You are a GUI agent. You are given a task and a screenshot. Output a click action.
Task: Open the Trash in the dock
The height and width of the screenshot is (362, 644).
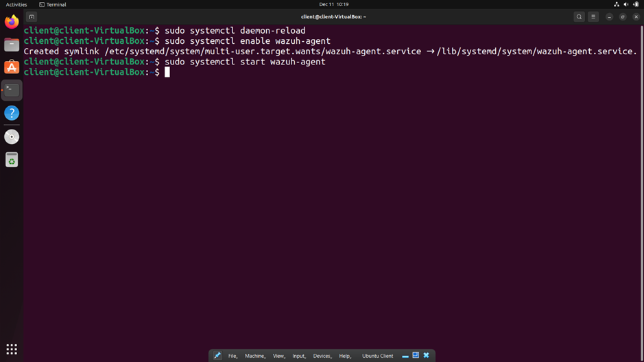point(12,160)
